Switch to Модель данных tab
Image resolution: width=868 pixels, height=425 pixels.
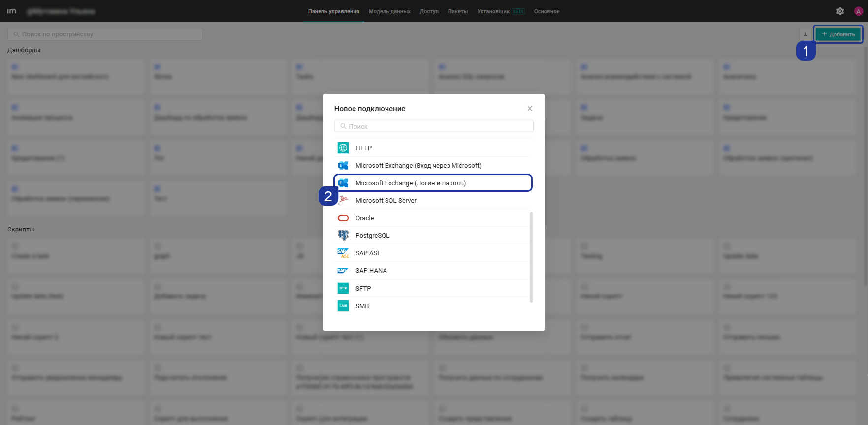click(389, 11)
